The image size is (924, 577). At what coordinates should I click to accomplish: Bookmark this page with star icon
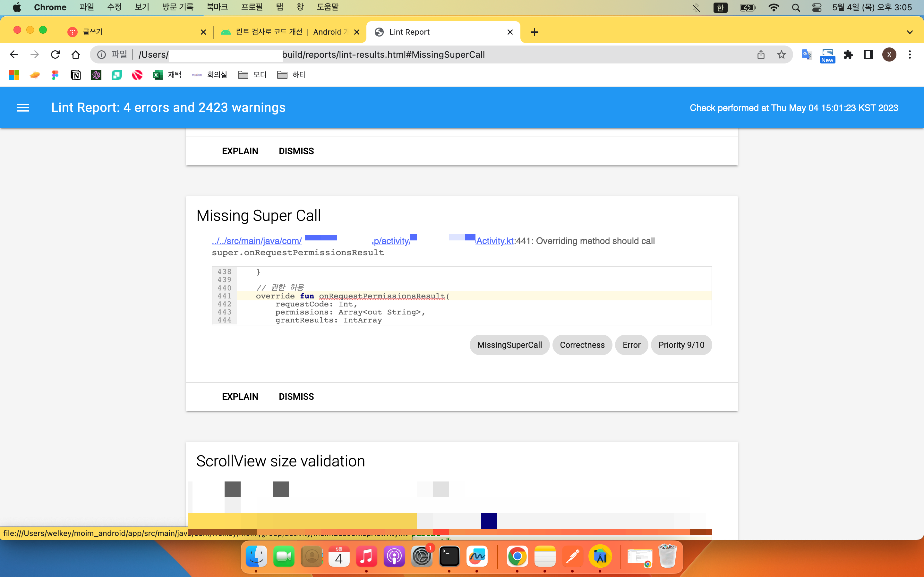[781, 54]
